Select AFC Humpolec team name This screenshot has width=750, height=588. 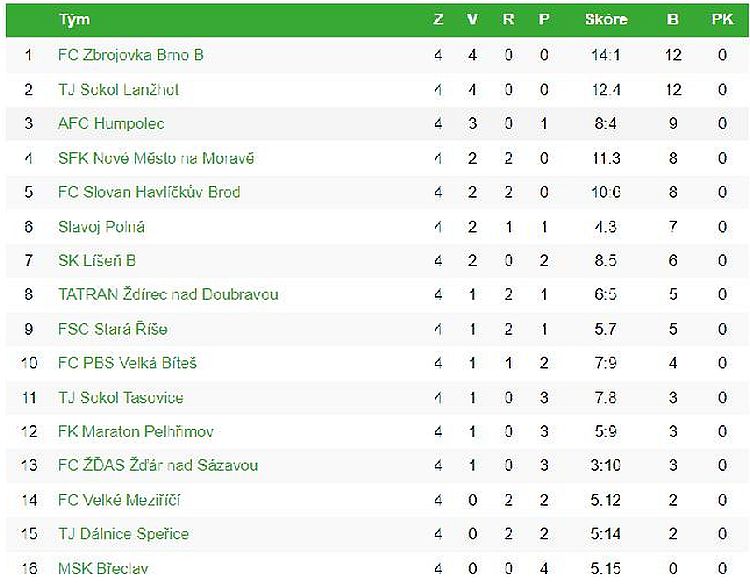point(111,123)
